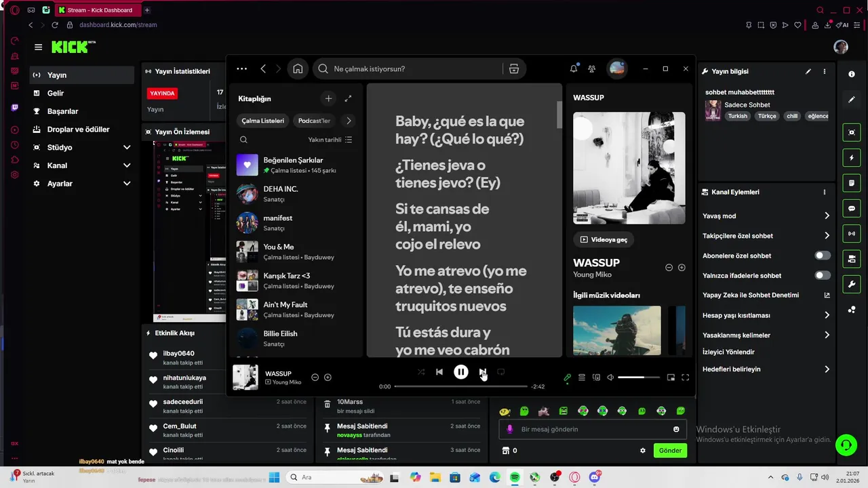Adjust the Spotify volume slider
This screenshot has height=488, width=868.
tap(639, 378)
